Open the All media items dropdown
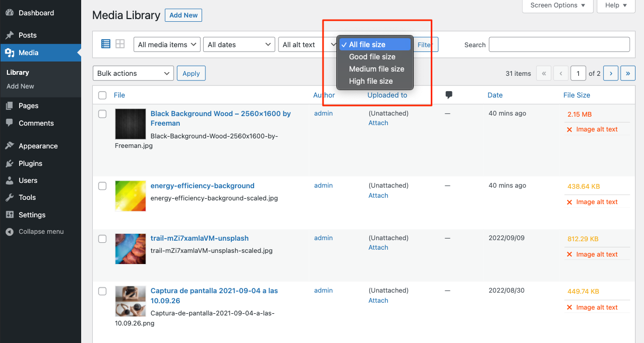The image size is (644, 343). [x=167, y=45]
